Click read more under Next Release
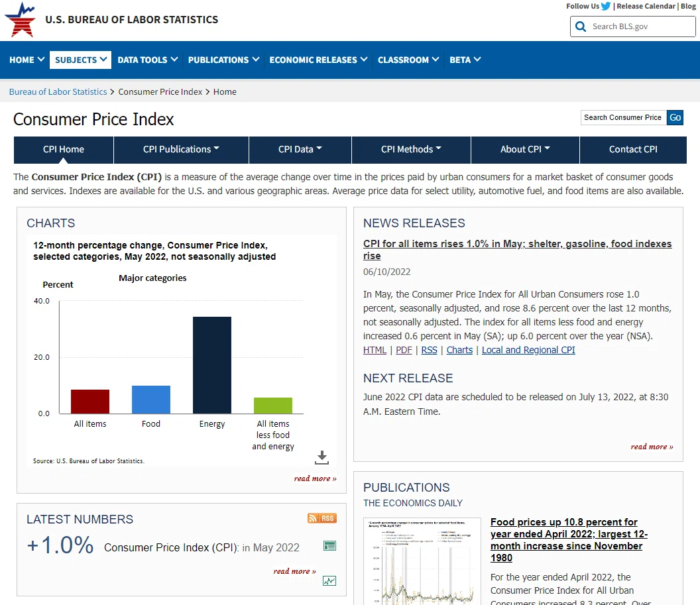Image resolution: width=700 pixels, height=605 pixels. pyautogui.click(x=652, y=447)
